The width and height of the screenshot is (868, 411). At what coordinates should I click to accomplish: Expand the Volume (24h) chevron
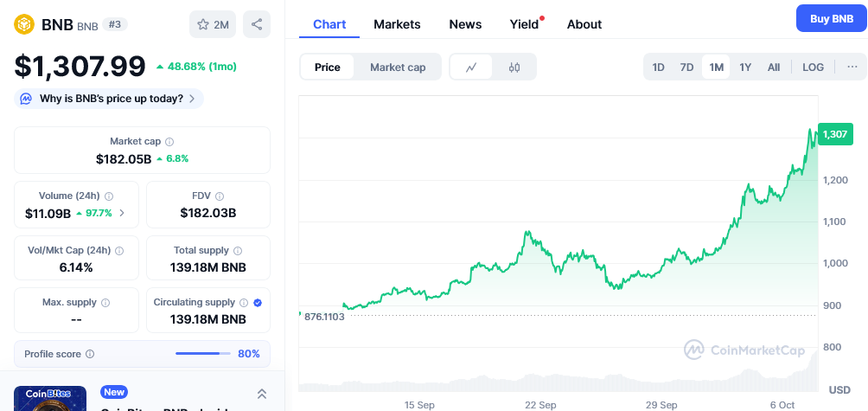coord(122,213)
